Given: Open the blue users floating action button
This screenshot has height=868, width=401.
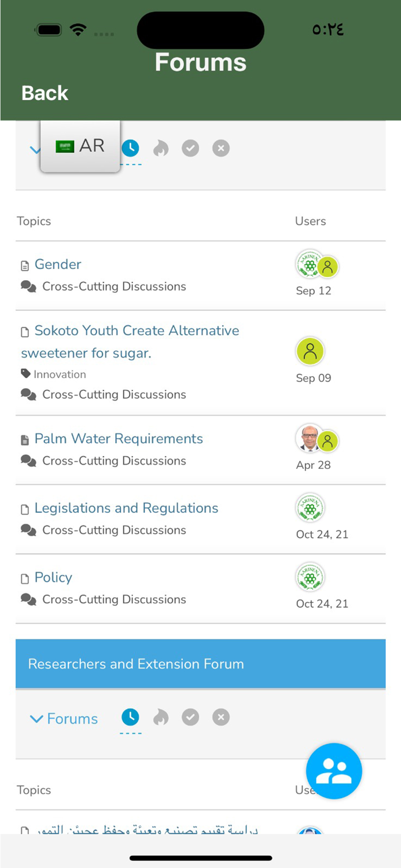Looking at the screenshot, I should (334, 771).
